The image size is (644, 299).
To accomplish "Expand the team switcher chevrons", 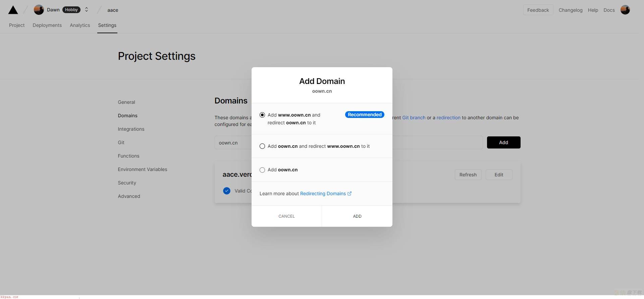I will 87,10.
